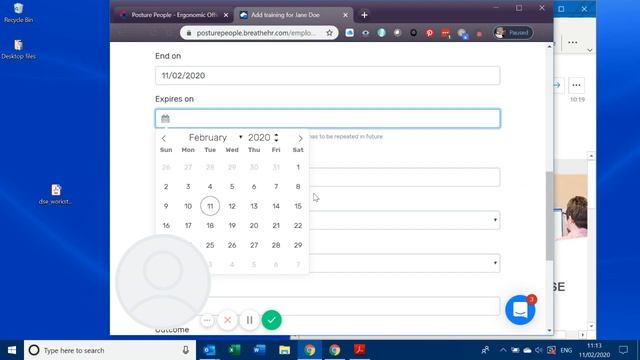Click the browser address bar URL
640x360 pixels.
256,33
